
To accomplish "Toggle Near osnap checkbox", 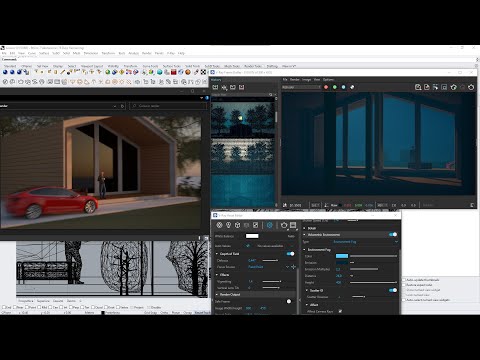I will pos(15,307).
